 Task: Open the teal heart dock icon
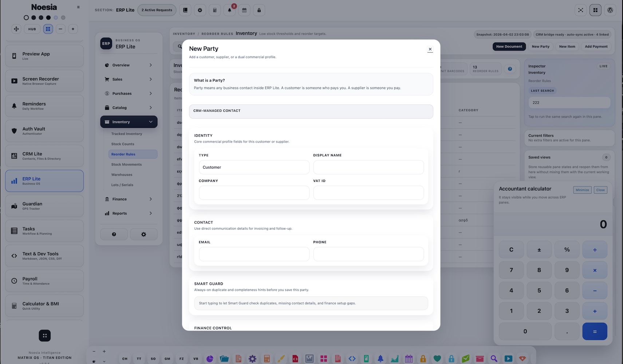point(437,359)
